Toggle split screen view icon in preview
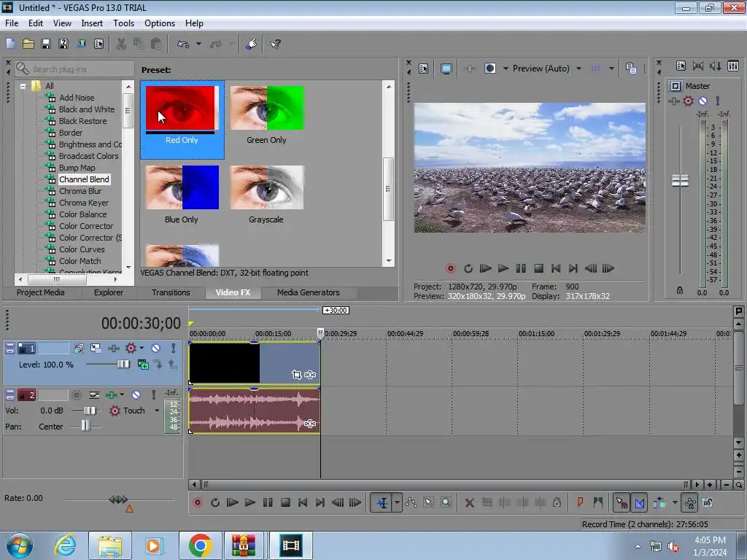The height and width of the screenshot is (560, 747). [x=489, y=69]
